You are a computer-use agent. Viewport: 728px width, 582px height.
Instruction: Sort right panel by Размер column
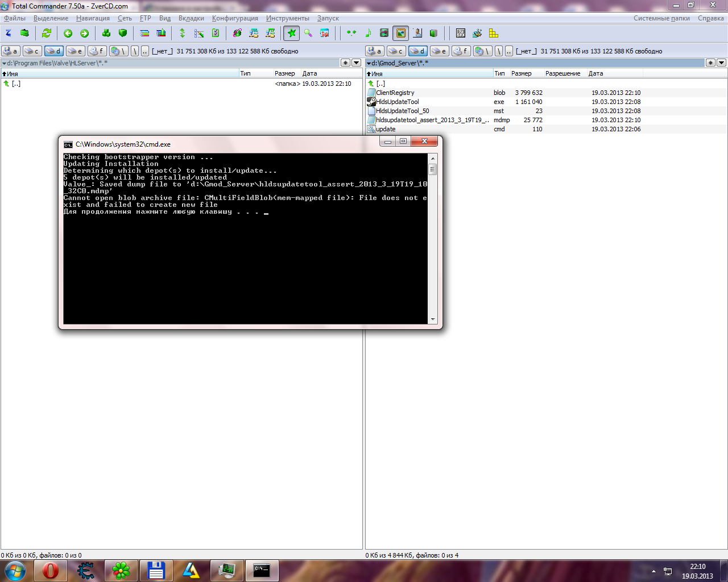click(526, 73)
